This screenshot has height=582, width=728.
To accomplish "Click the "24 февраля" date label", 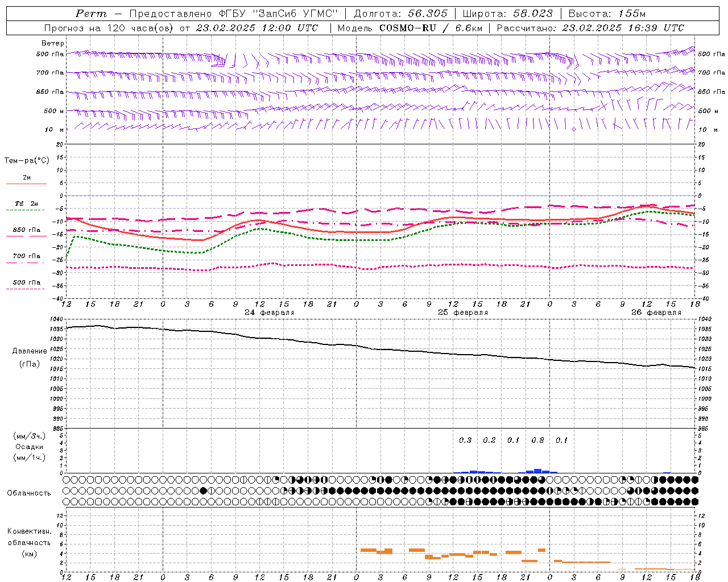I will (270, 313).
